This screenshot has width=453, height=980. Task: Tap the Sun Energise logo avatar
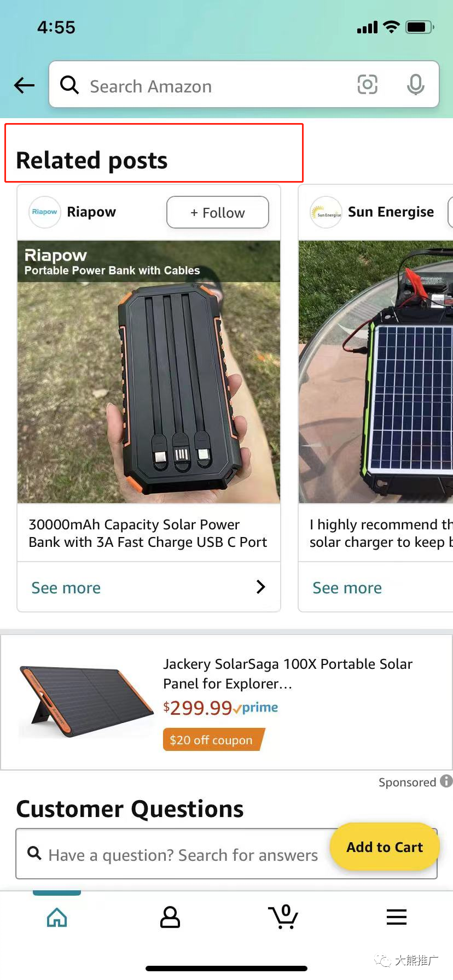click(x=326, y=212)
